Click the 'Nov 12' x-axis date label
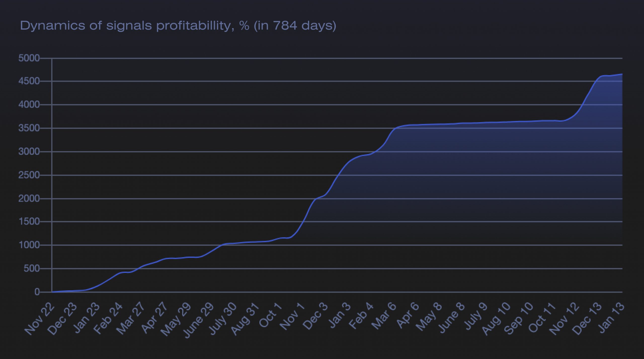The image size is (644, 359). coord(565,319)
